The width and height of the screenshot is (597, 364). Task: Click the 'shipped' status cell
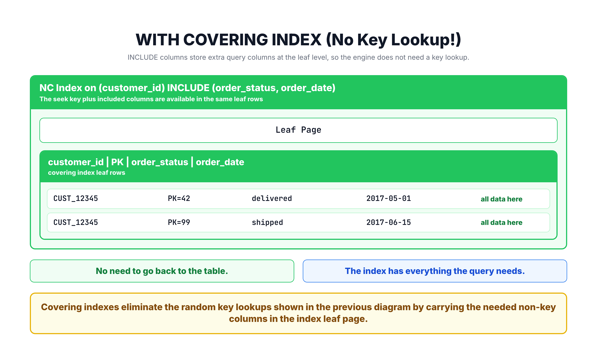(x=267, y=223)
